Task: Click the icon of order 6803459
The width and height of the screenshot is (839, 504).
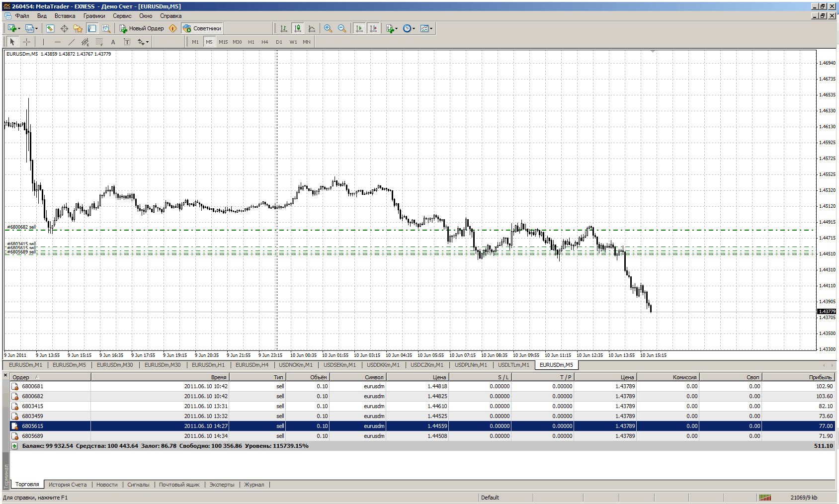Action: click(15, 416)
